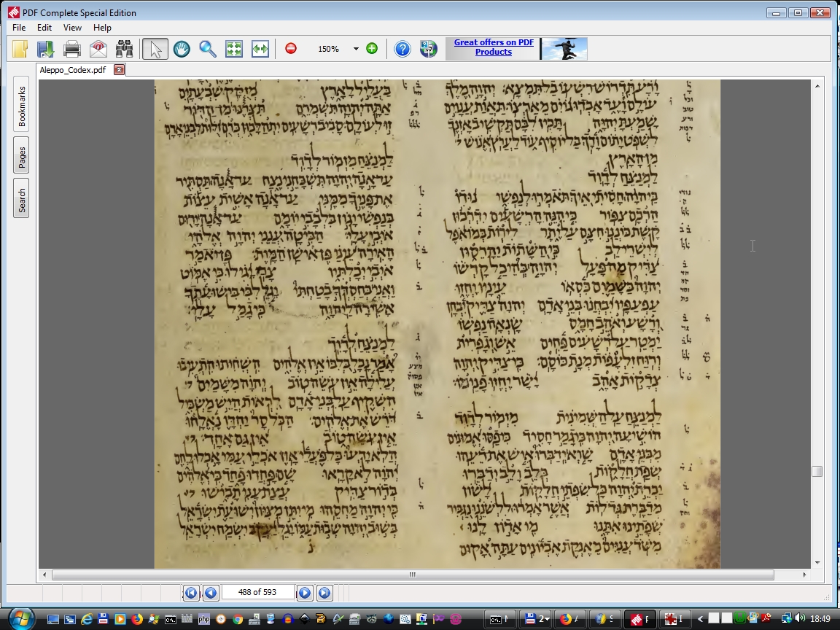Print the document using printer icon
This screenshot has width=840, height=630.
tap(72, 49)
